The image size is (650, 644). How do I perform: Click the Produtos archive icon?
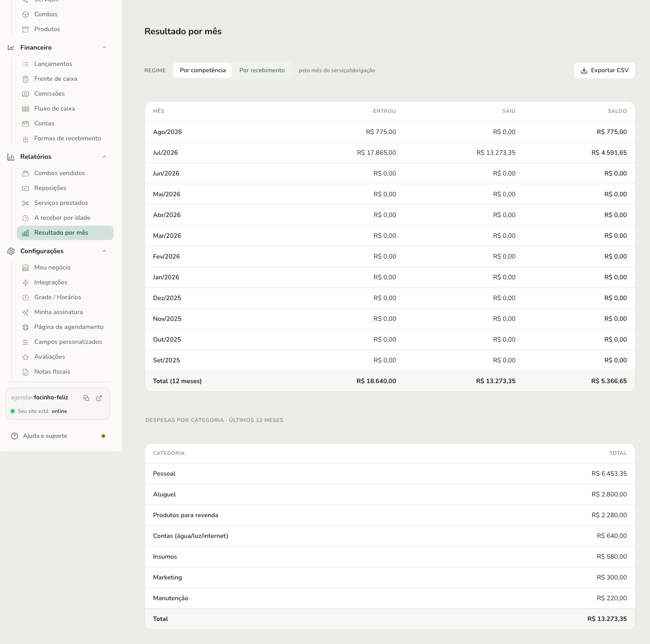coord(26,29)
